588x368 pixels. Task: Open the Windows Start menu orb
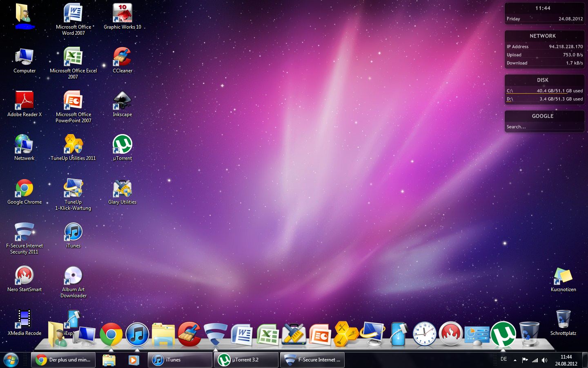tap(11, 360)
